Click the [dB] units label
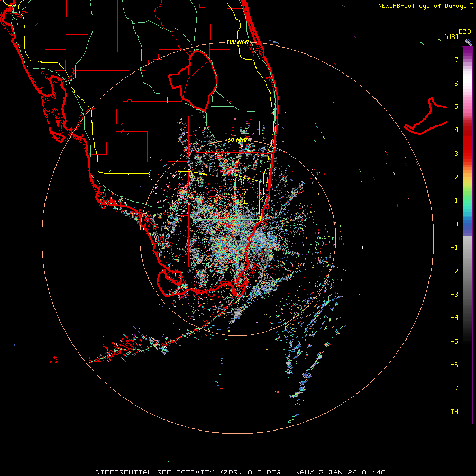The image size is (476, 476). click(x=452, y=36)
